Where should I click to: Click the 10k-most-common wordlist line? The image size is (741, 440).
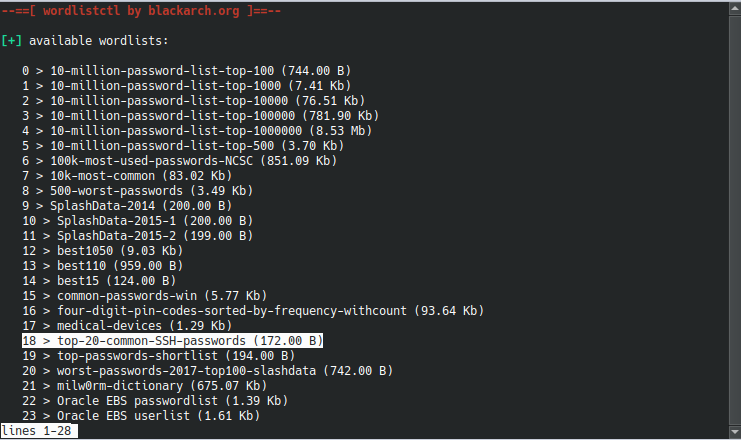pyautogui.click(x=127, y=176)
